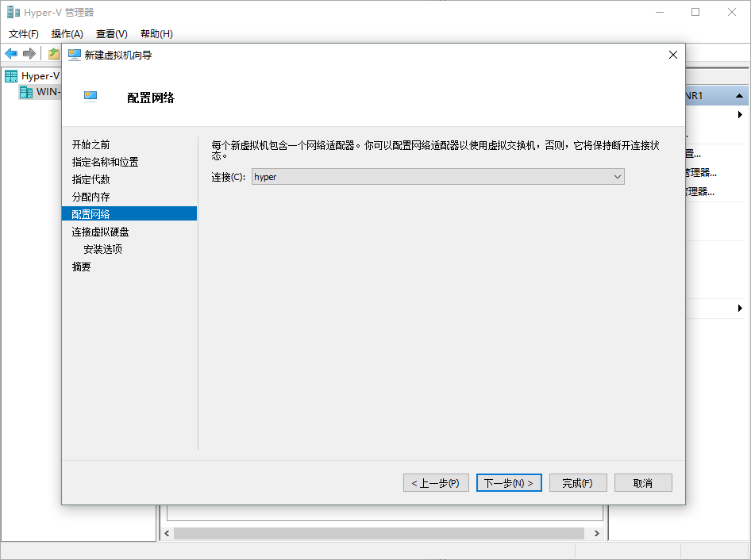Click the horizontal scrollbar right arrow
The height and width of the screenshot is (560, 751).
point(597,533)
